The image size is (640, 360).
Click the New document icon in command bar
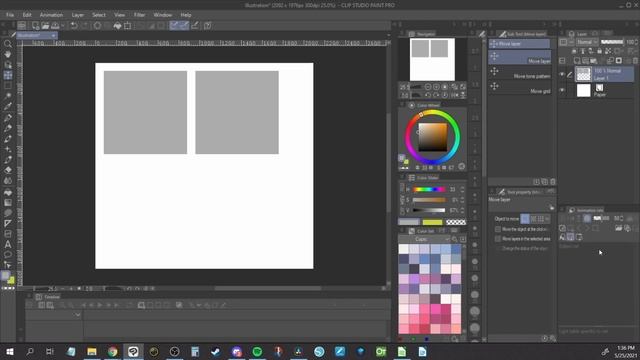pos(35,26)
